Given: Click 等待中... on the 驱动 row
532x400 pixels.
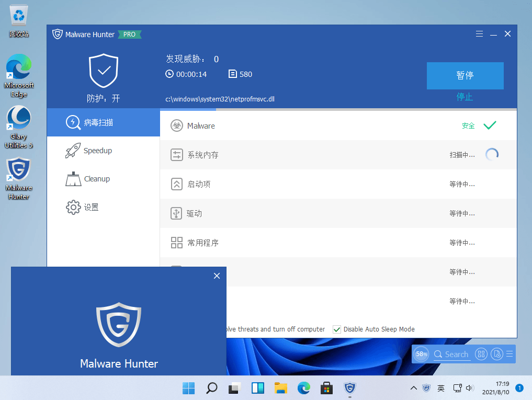Looking at the screenshot, I should point(462,213).
